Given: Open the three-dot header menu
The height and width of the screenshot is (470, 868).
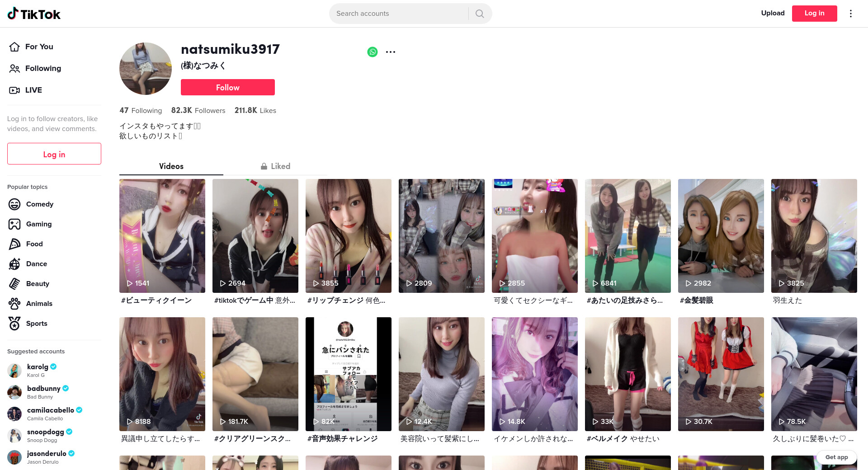Looking at the screenshot, I should click(x=851, y=14).
